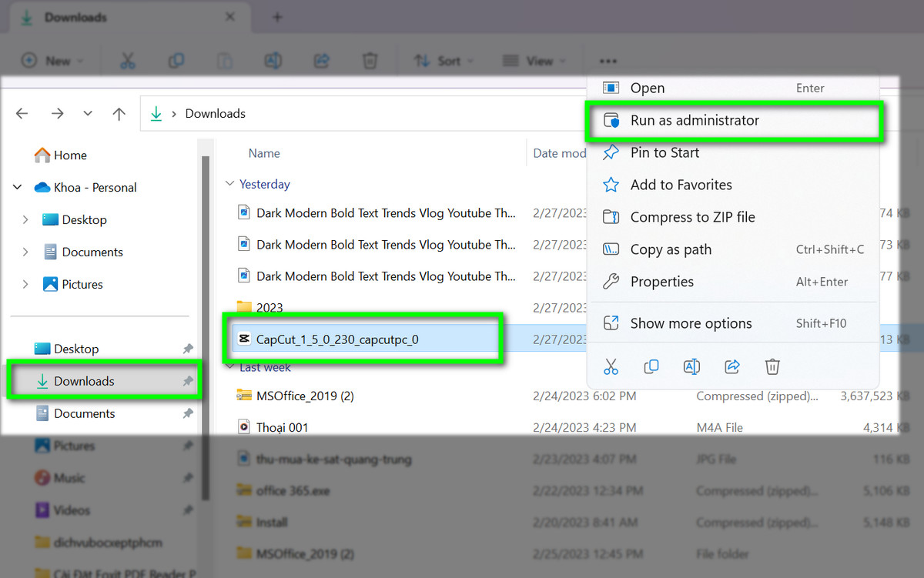Click the Share icon at the context menu bottom
The image size is (924, 578).
pyautogui.click(x=732, y=367)
